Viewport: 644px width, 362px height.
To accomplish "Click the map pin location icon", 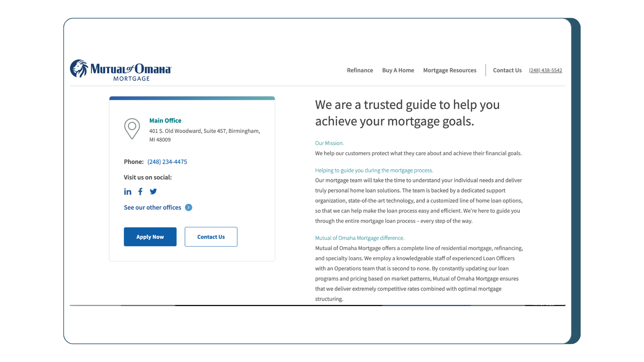I will click(132, 128).
